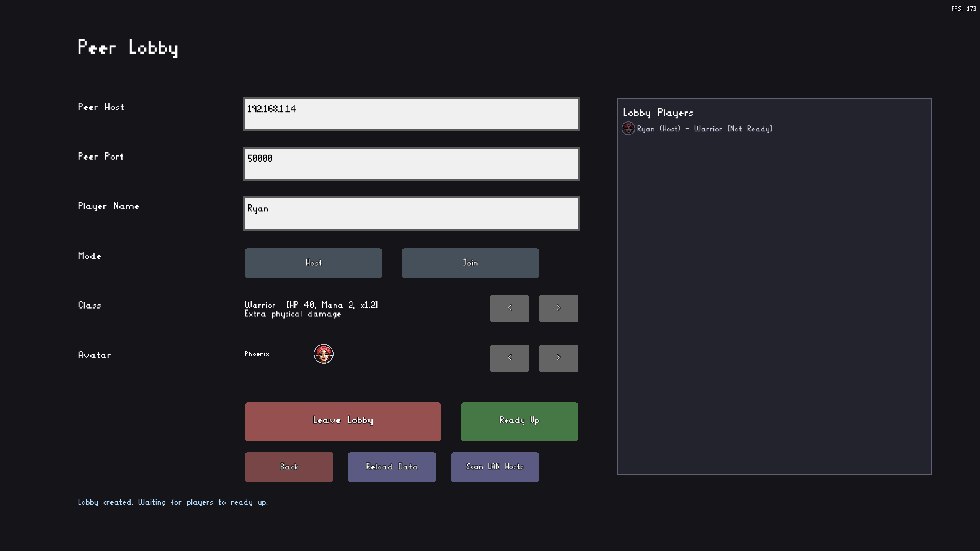Click Ryan's avatar icon in Lobby Players

coord(629,129)
